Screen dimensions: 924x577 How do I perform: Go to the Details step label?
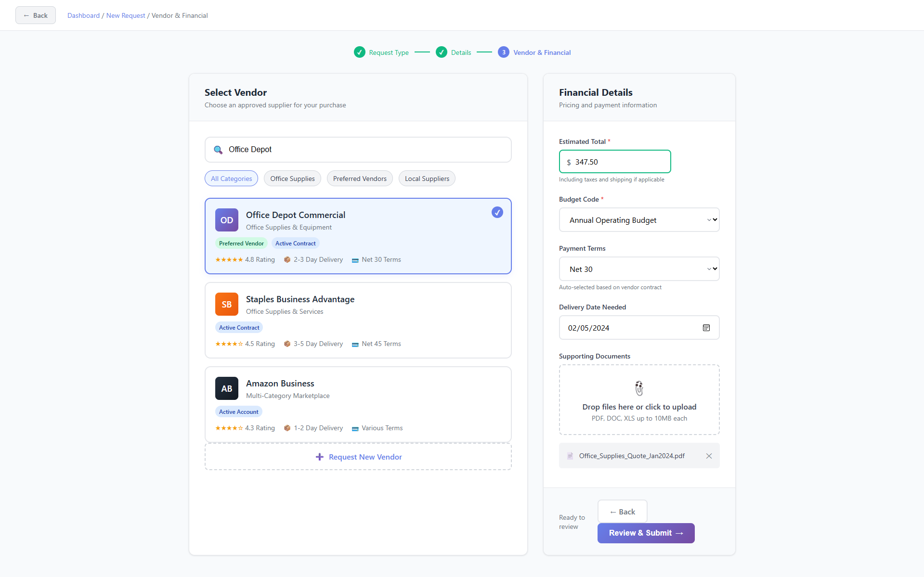(461, 52)
